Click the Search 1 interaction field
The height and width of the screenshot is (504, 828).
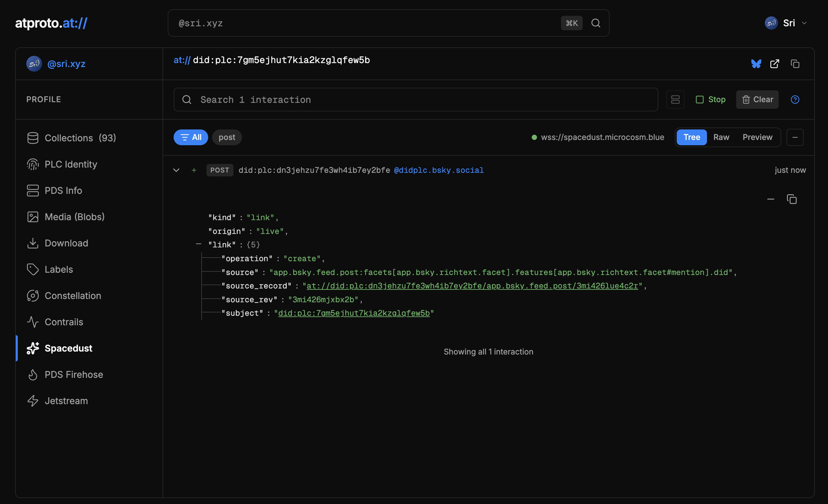coord(415,100)
